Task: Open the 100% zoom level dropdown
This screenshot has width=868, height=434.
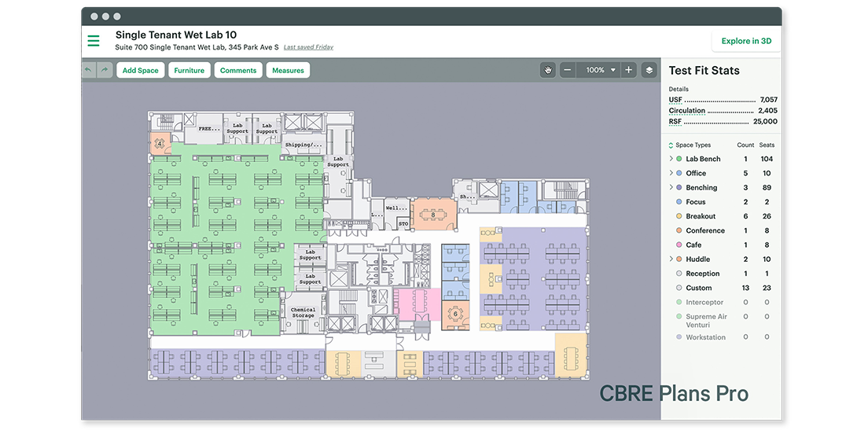Action: pos(613,70)
